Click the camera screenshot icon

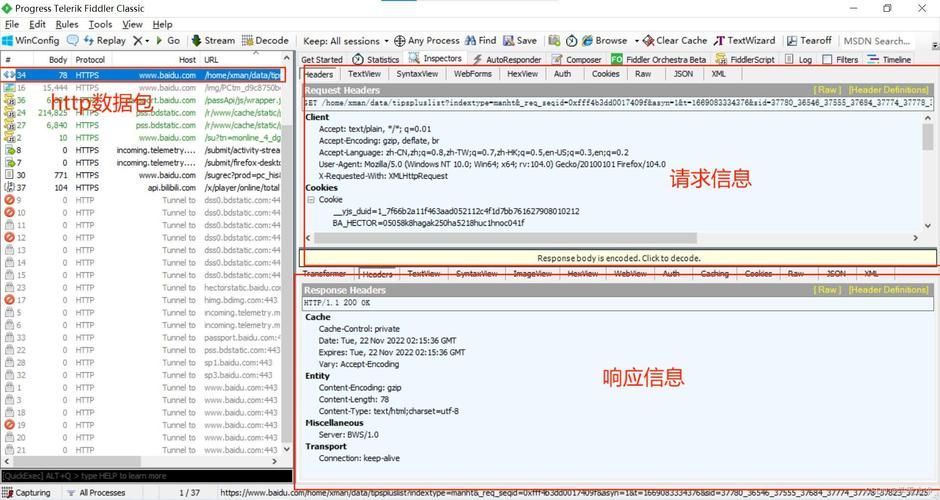pyautogui.click(x=554, y=41)
